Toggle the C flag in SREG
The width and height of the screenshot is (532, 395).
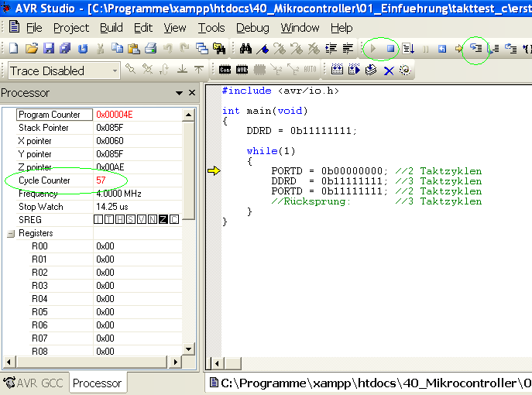(174, 219)
